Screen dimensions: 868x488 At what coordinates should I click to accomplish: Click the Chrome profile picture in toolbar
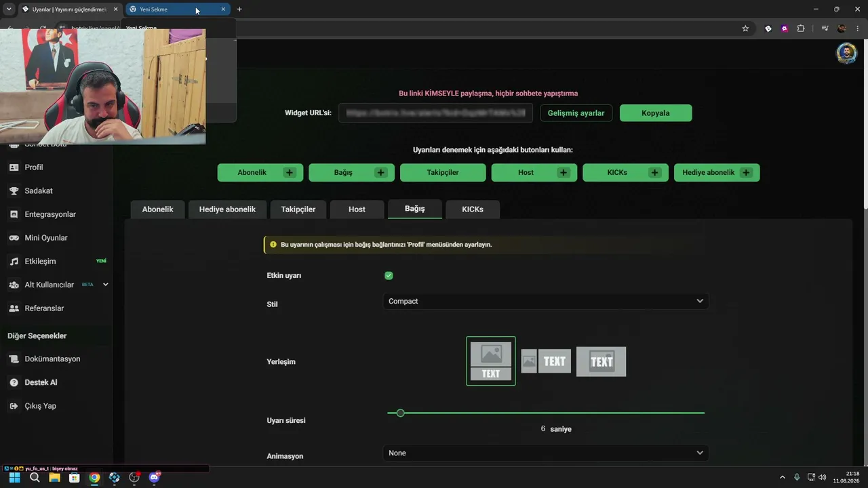[842, 28]
